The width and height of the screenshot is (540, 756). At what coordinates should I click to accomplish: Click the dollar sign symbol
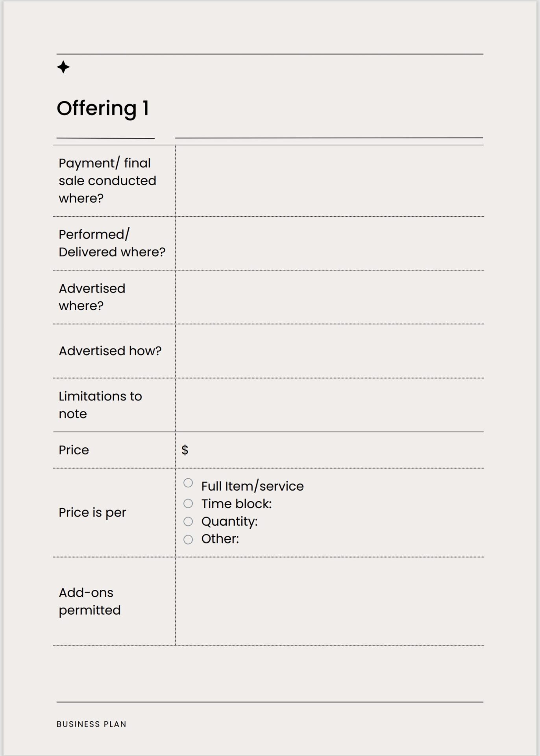[x=185, y=450]
